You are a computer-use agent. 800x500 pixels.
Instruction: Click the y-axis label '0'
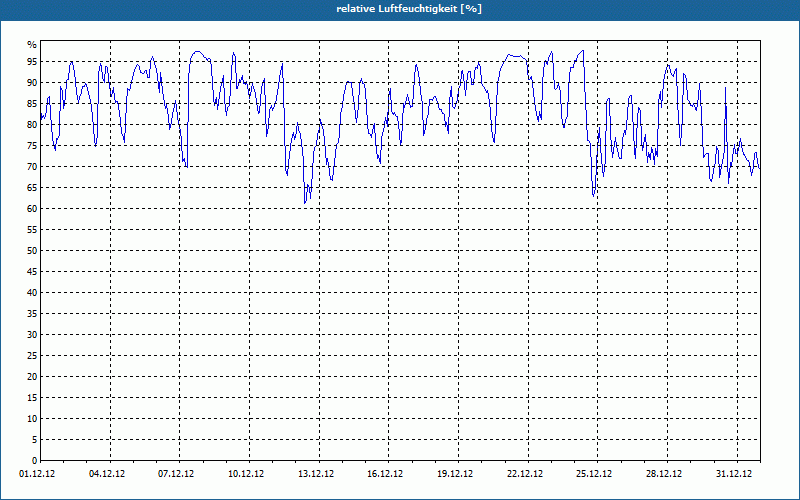click(x=35, y=461)
